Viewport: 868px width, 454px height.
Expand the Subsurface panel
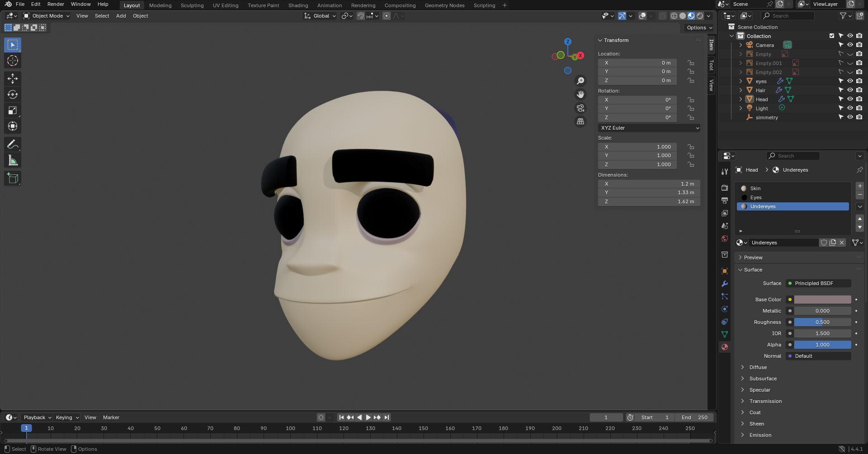[x=763, y=379]
